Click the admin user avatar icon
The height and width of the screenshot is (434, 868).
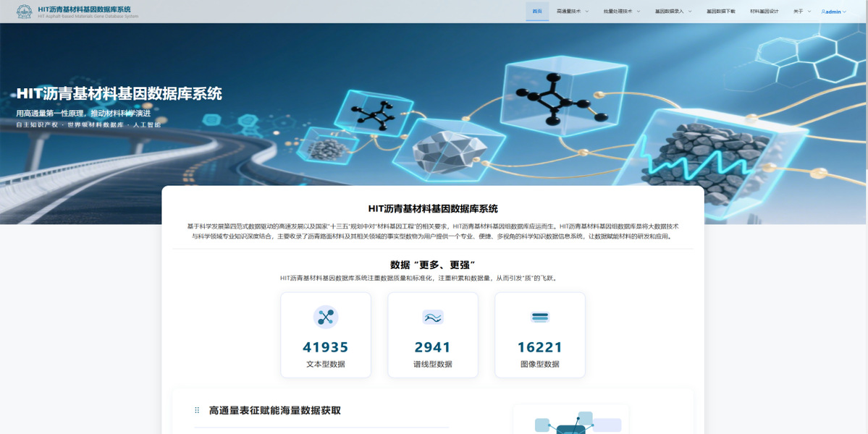[823, 12]
